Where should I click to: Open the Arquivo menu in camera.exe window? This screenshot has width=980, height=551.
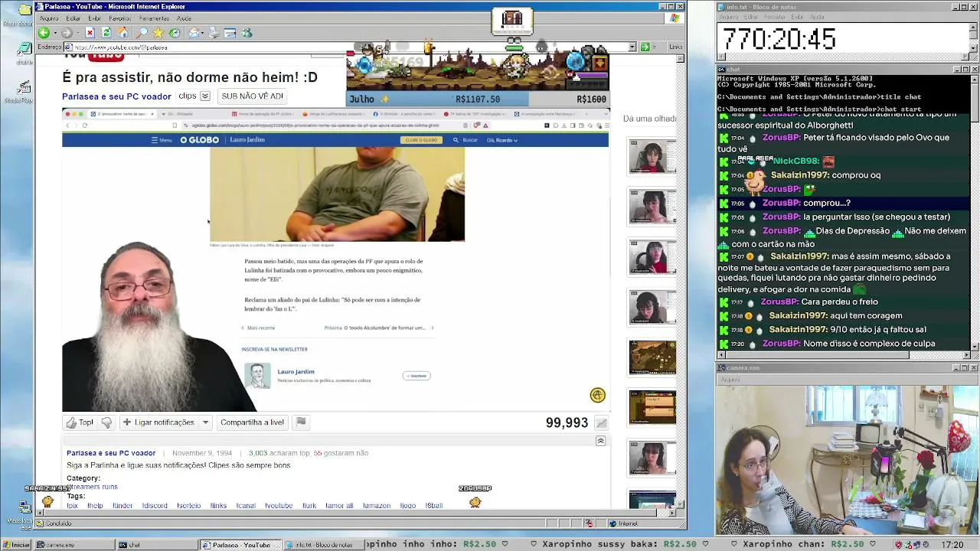(730, 380)
